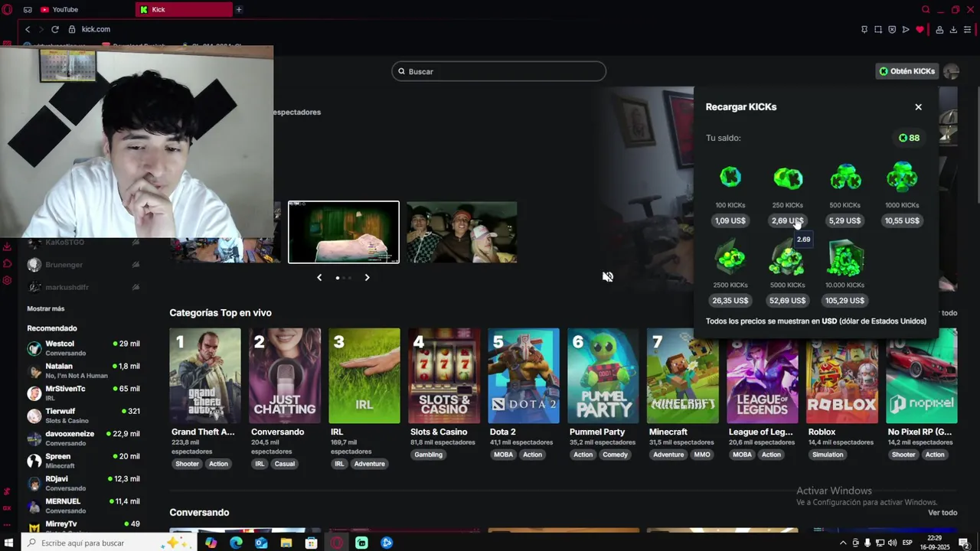The height and width of the screenshot is (551, 980).
Task: Open Brunenger offline channel in sidebar
Action: coord(83,265)
